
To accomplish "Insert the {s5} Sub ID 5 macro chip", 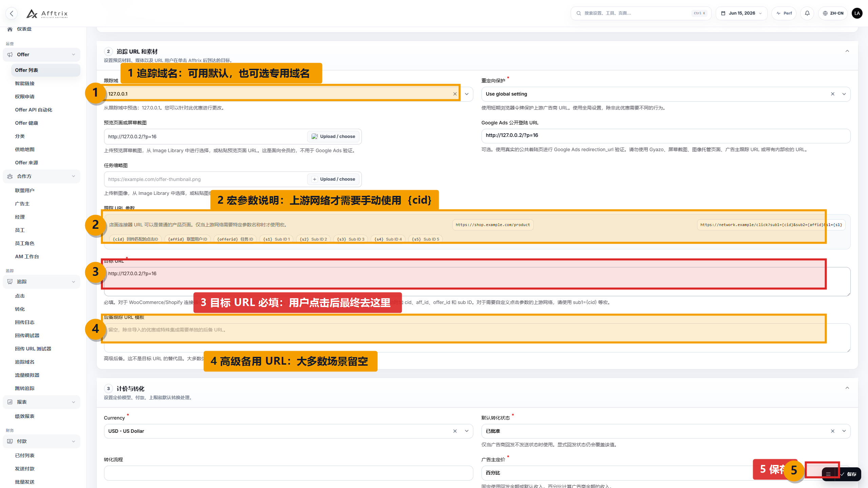I will click(426, 239).
